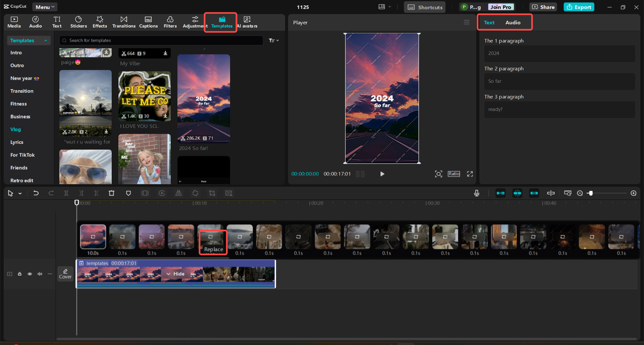Viewport: 644px width, 345px height.
Task: Open the Filters panel
Action: (170, 22)
